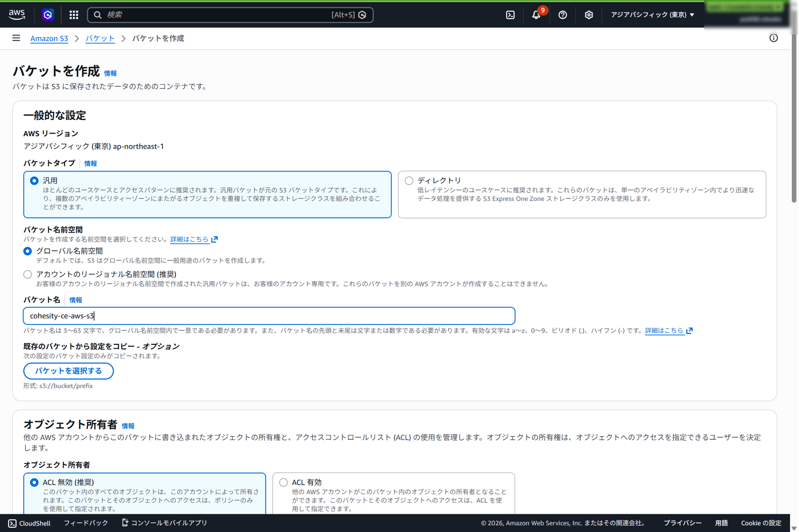Screen dimensions: 799x532
Task: Select ACL 無効 (推奨) radio option
Action: (x=34, y=483)
